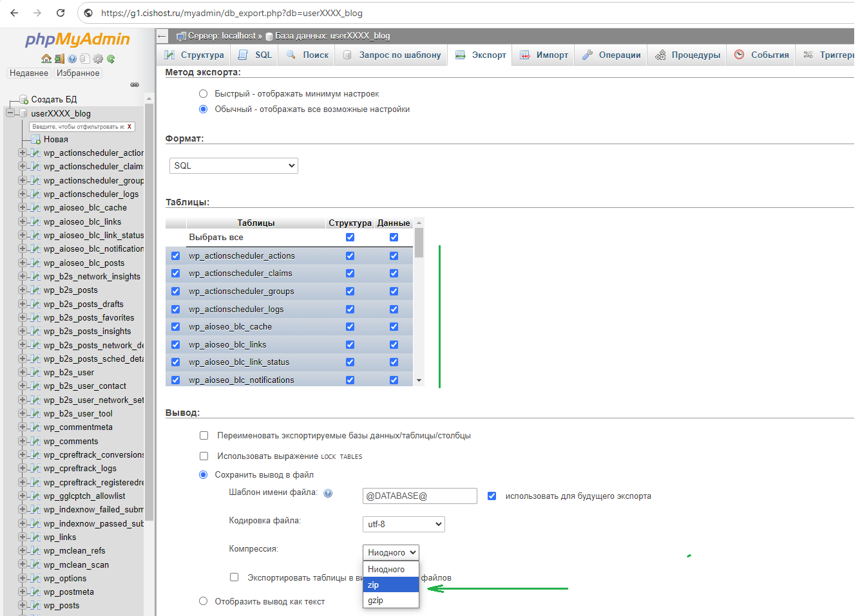
Task: Click the Недавнее button
Action: click(29, 73)
